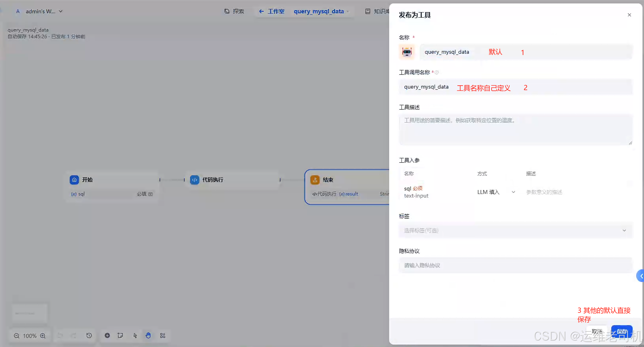This screenshot has height=347, width=644.
Task: Expand the 选择标签 tag dropdown
Action: pos(515,230)
